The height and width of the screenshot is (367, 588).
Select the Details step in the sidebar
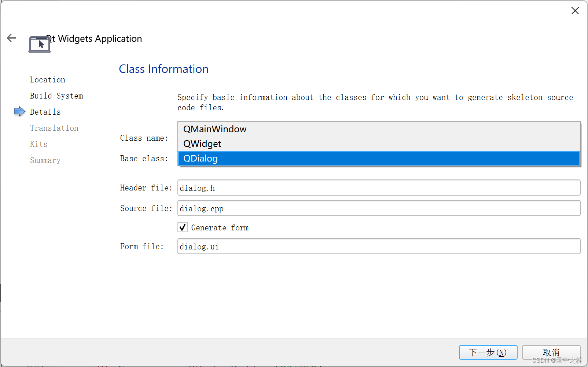[x=45, y=112]
